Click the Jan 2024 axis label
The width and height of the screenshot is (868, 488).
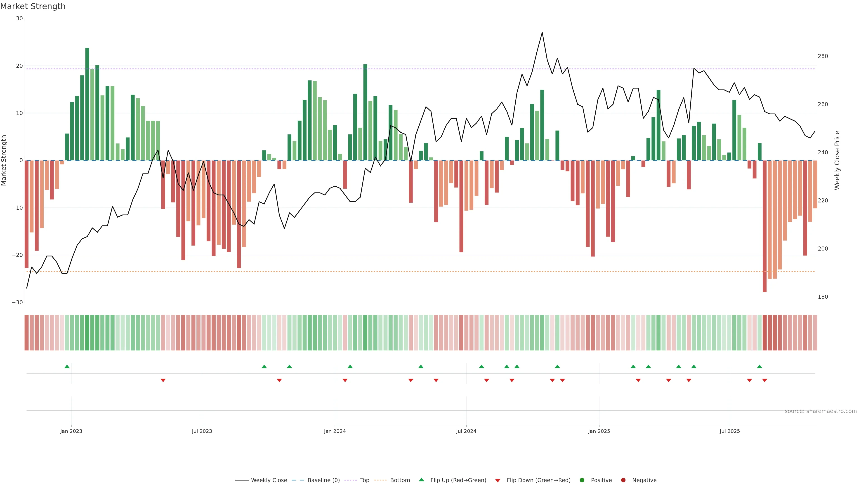click(335, 431)
